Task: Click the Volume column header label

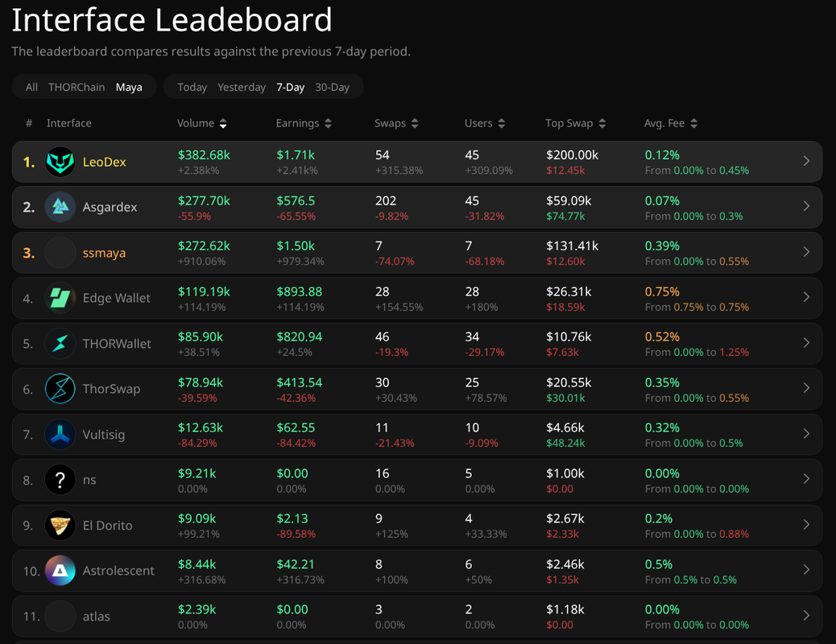Action: point(195,123)
